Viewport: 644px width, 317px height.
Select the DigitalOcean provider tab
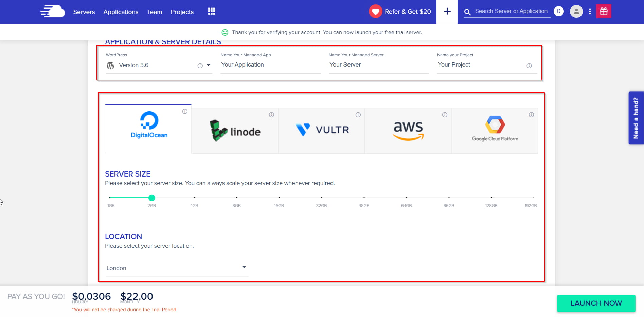point(148,129)
